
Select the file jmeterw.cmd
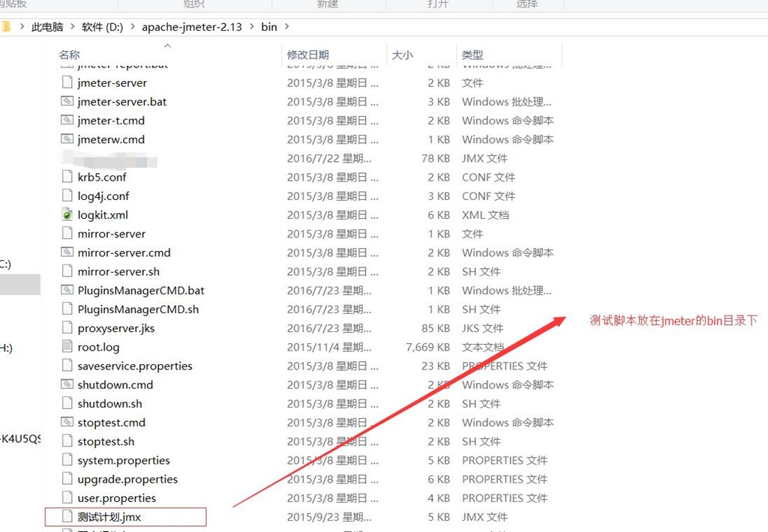pyautogui.click(x=111, y=139)
